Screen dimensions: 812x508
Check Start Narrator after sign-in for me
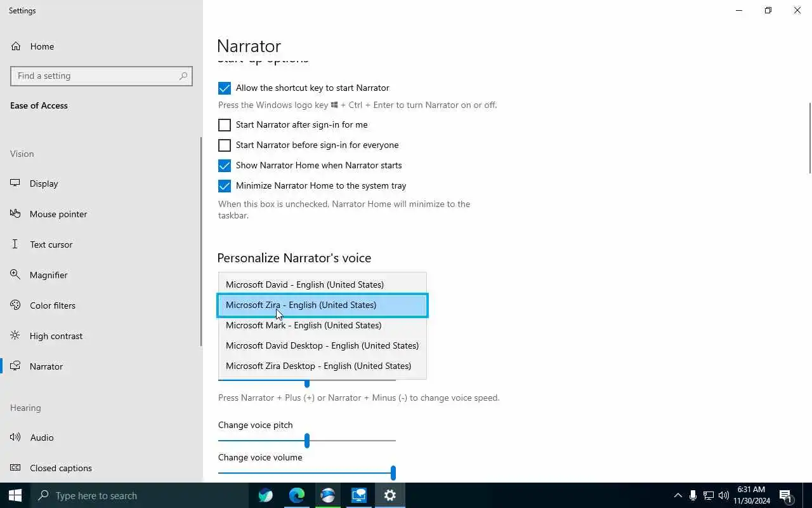pyautogui.click(x=225, y=125)
